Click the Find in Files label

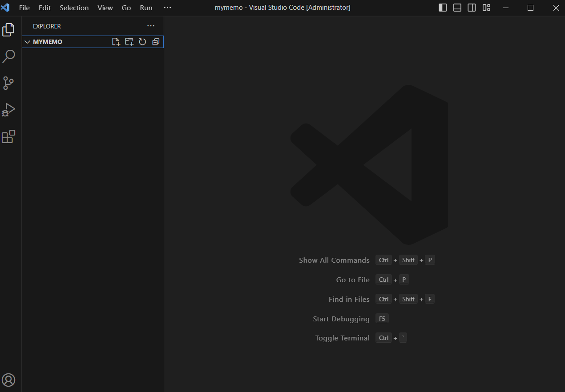349,300
